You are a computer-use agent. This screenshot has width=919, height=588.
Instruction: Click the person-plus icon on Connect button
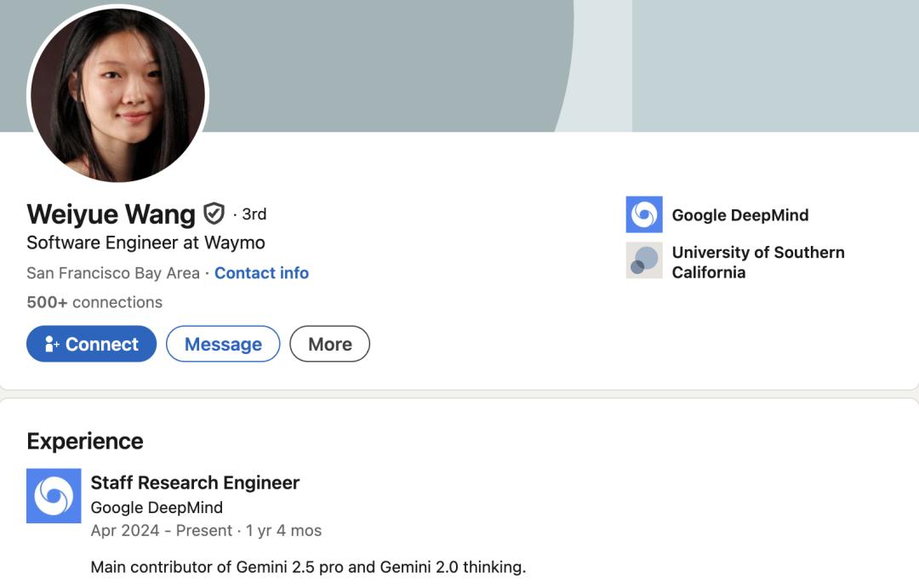click(53, 344)
